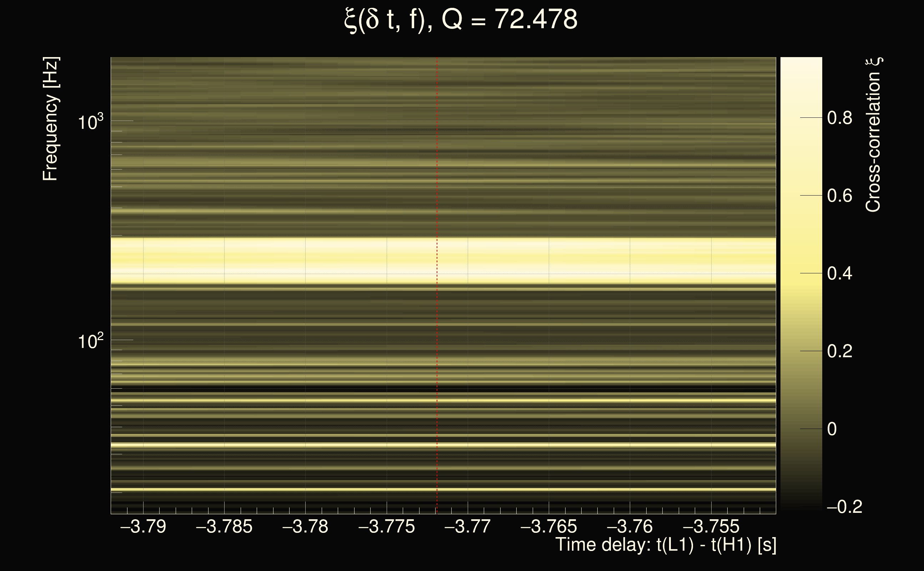Image resolution: width=924 pixels, height=571 pixels.
Task: Click the −0.2 tick label on the colorbar
Action: 844,507
